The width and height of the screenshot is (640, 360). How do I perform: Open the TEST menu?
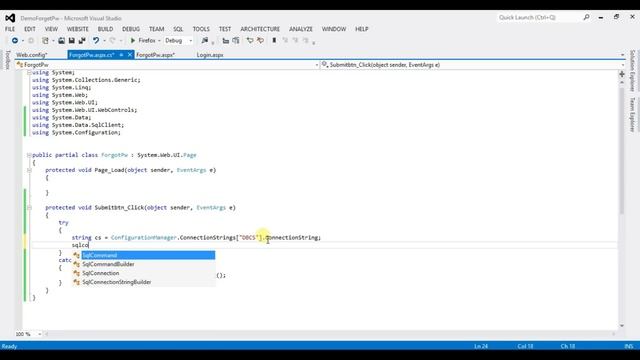click(x=225, y=29)
